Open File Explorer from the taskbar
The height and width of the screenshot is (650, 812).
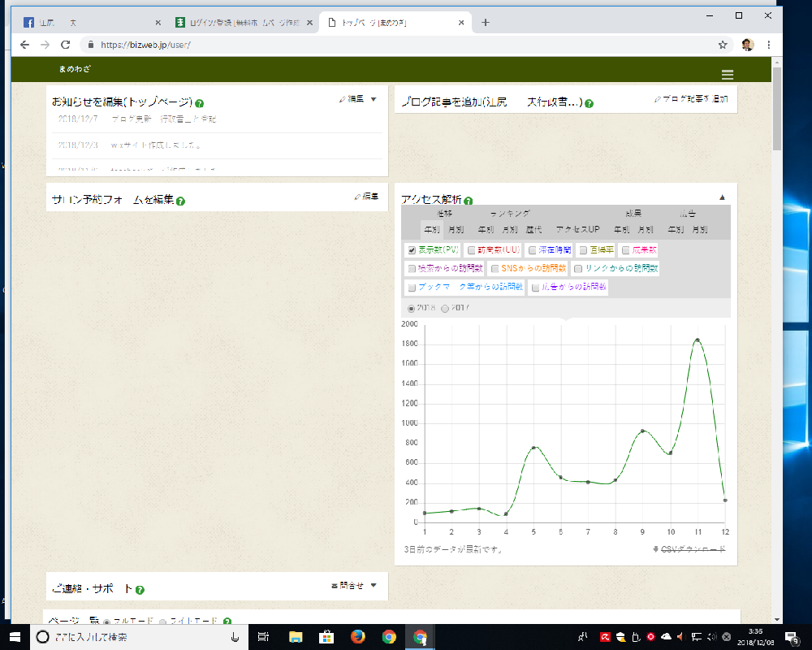[296, 637]
